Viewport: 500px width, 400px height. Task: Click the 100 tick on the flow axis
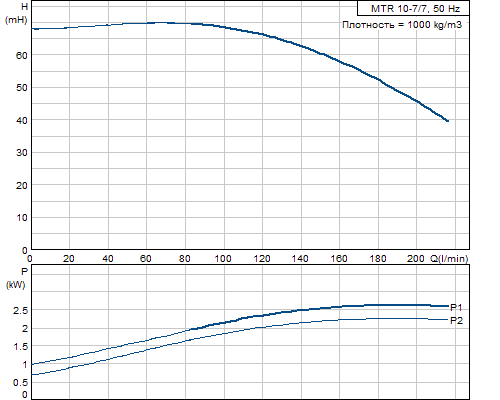(x=223, y=259)
